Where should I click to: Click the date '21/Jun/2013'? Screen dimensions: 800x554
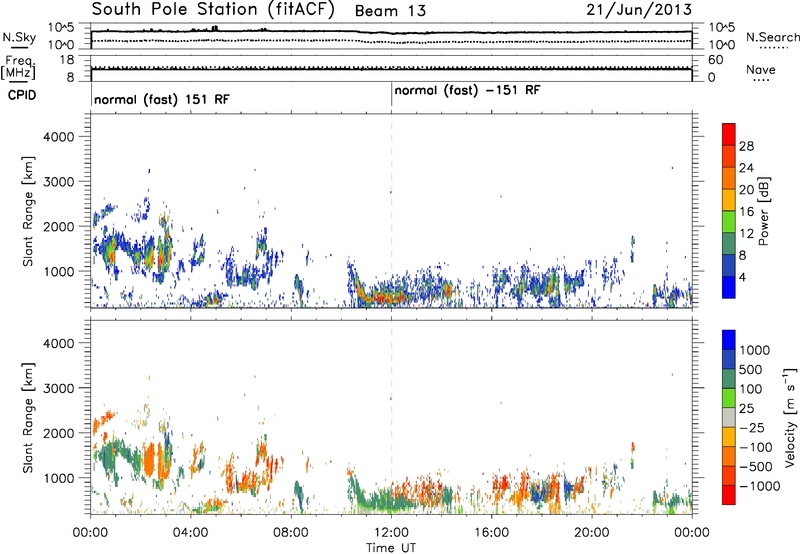point(639,9)
